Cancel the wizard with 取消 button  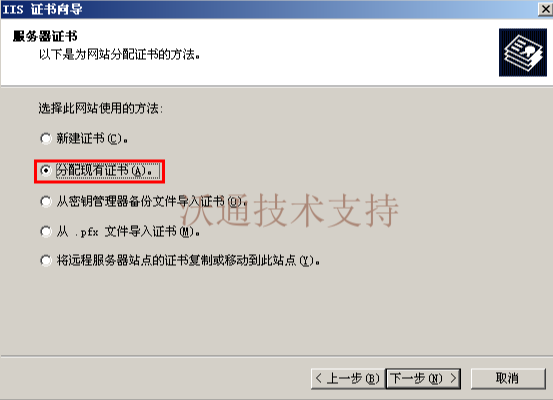(508, 379)
